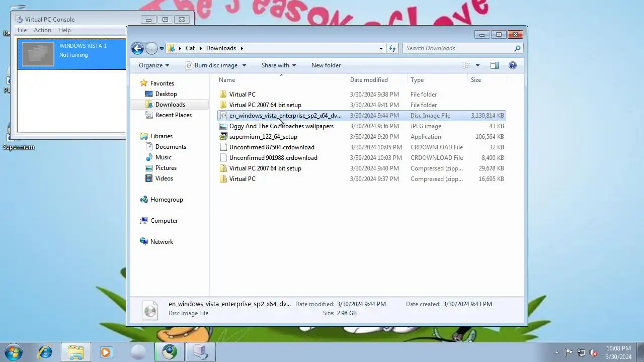This screenshot has width=644, height=362.
Task: Open Windows Explorer taskbar icon
Action: pyautogui.click(x=76, y=352)
